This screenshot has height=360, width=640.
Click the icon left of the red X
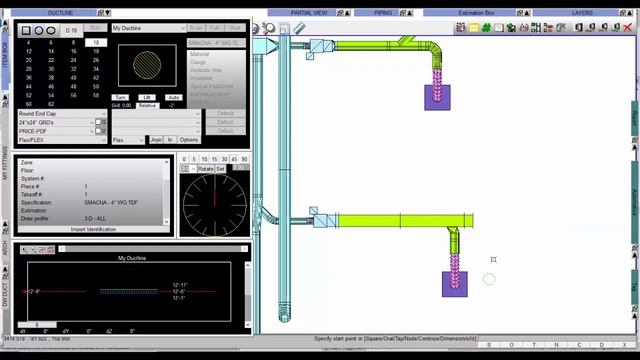pyautogui.click(x=616, y=28)
